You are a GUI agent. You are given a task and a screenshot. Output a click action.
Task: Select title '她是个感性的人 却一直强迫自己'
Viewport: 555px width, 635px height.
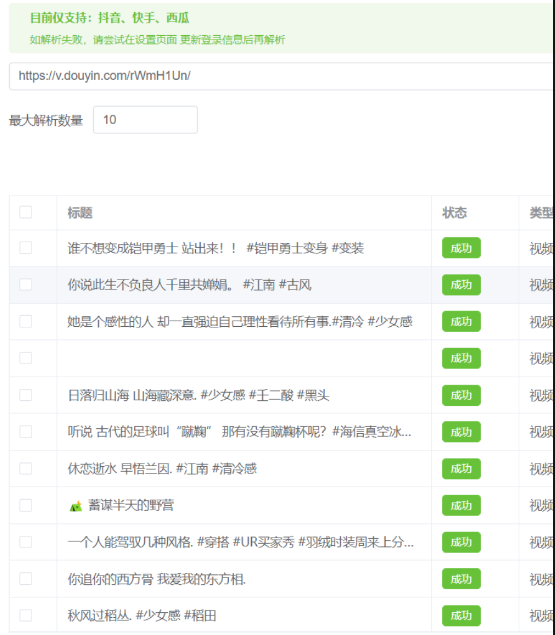pyautogui.click(x=240, y=322)
